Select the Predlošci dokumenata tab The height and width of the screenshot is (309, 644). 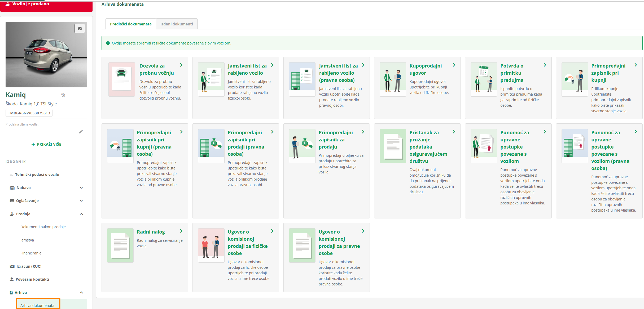click(131, 24)
